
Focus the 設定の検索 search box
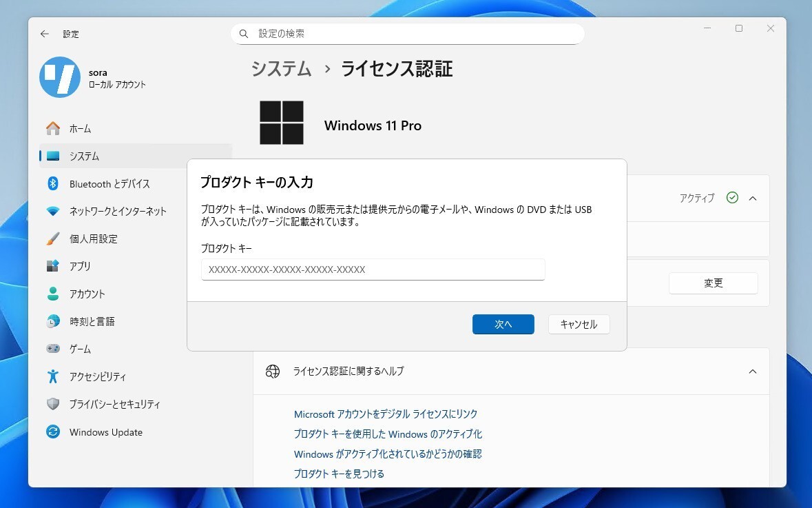pos(408,34)
